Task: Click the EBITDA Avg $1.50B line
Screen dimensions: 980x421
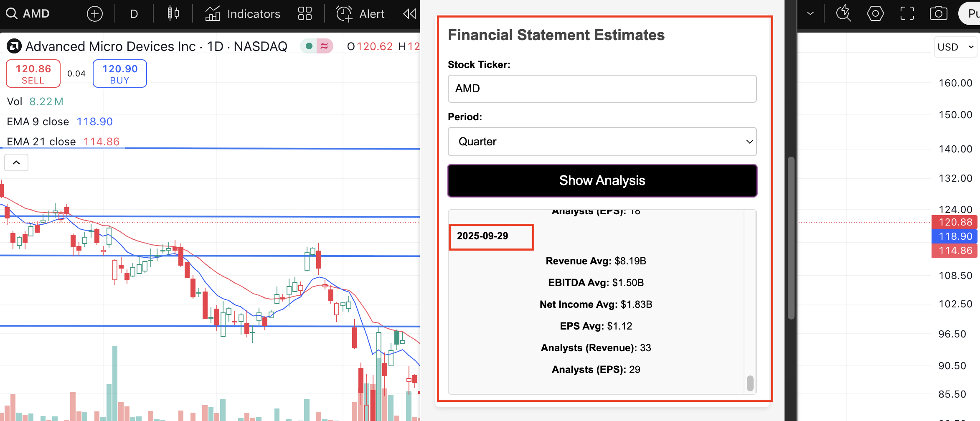Action: 596,283
